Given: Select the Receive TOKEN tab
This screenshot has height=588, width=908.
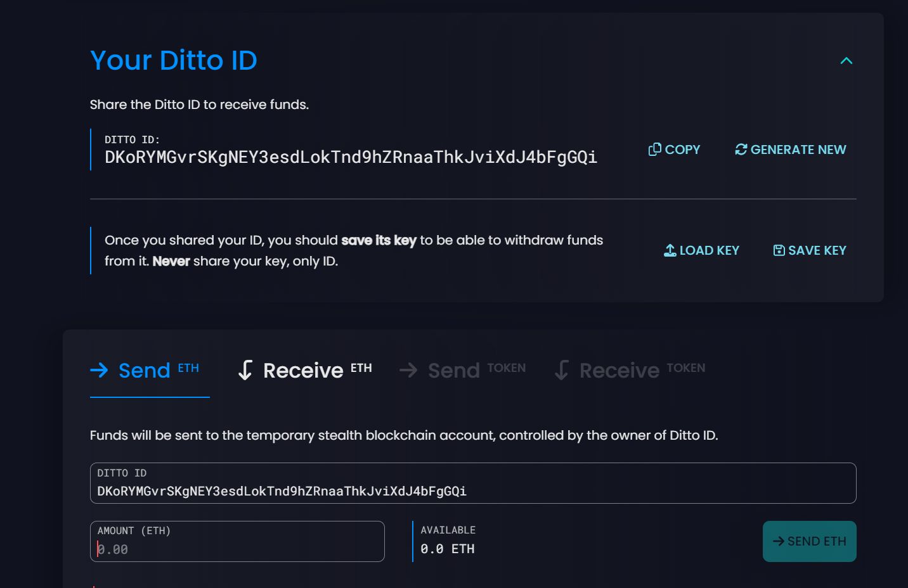Looking at the screenshot, I should click(630, 370).
